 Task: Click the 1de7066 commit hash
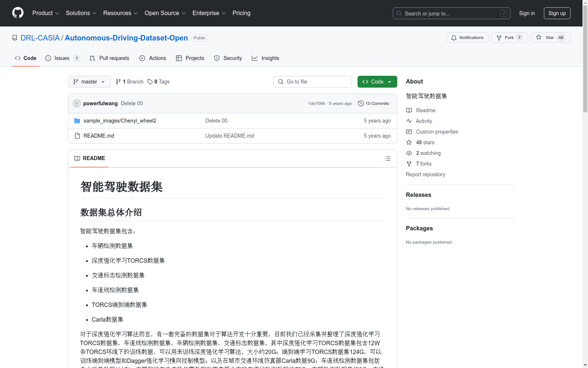(316, 103)
